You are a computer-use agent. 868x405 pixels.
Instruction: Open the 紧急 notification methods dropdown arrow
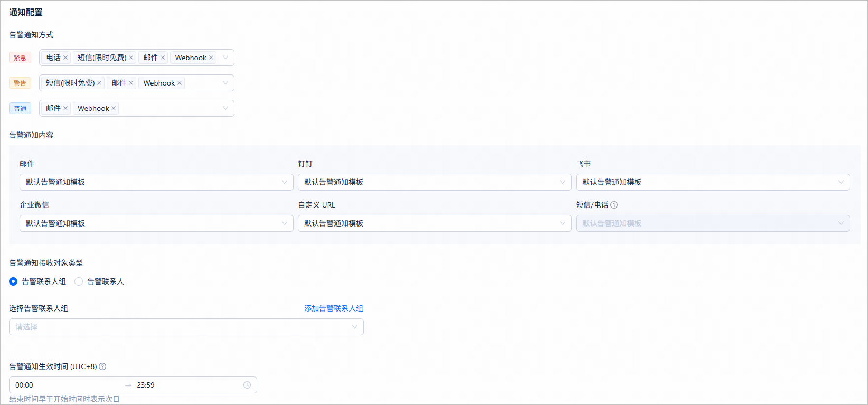[x=225, y=58]
